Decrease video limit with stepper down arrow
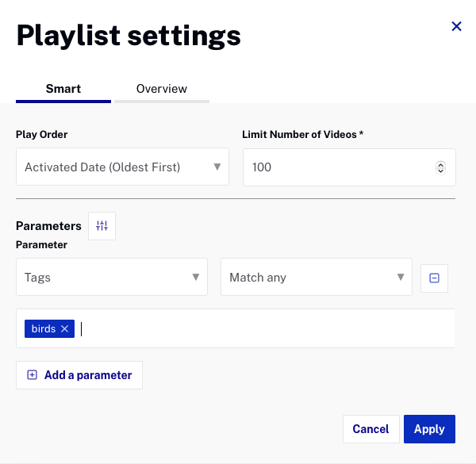This screenshot has width=476, height=464. click(441, 171)
